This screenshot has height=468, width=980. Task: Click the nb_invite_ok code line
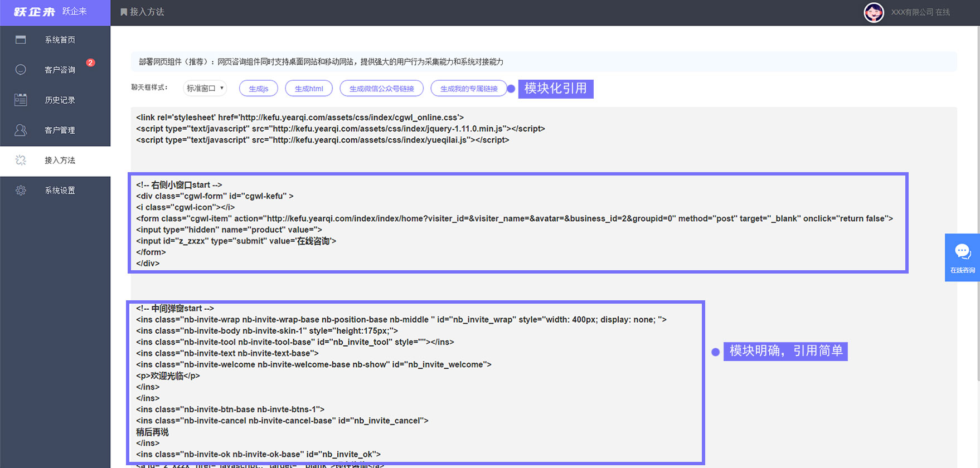(x=259, y=454)
